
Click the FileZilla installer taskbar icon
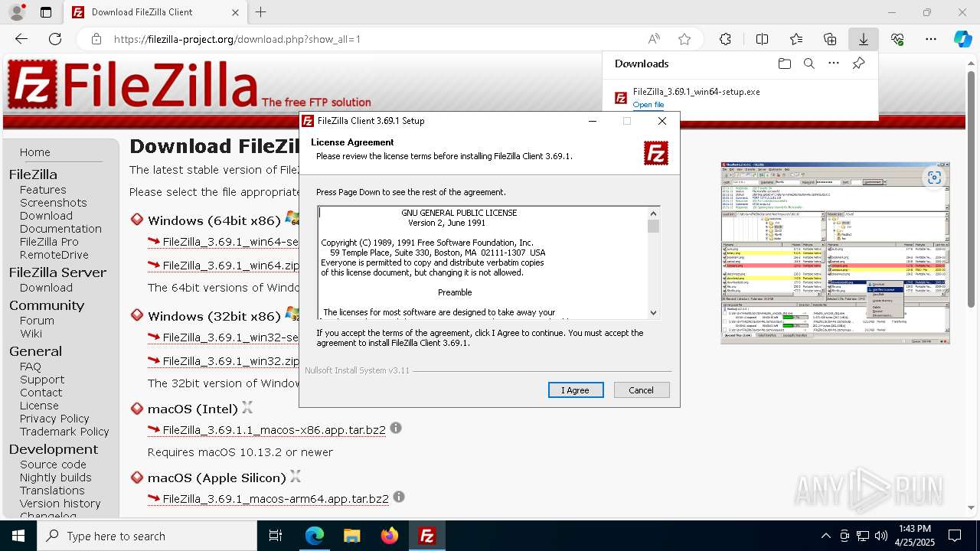[427, 536]
